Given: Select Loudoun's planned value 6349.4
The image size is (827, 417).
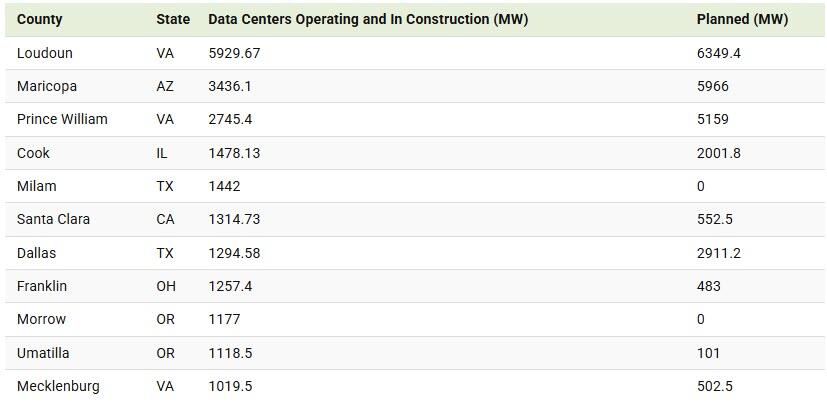Looking at the screenshot, I should 718,53.
